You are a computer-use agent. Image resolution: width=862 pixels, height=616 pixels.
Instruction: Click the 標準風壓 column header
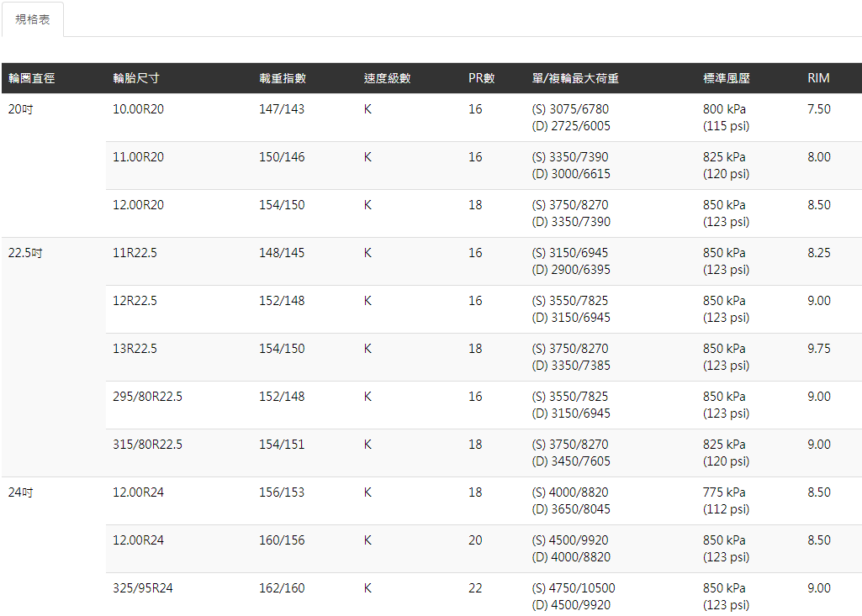coord(727,78)
